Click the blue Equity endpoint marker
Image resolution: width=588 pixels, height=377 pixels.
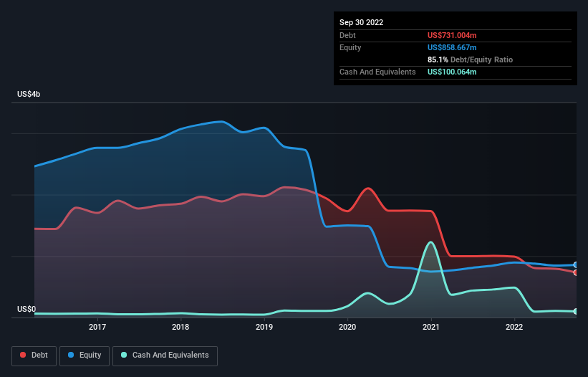pos(576,265)
